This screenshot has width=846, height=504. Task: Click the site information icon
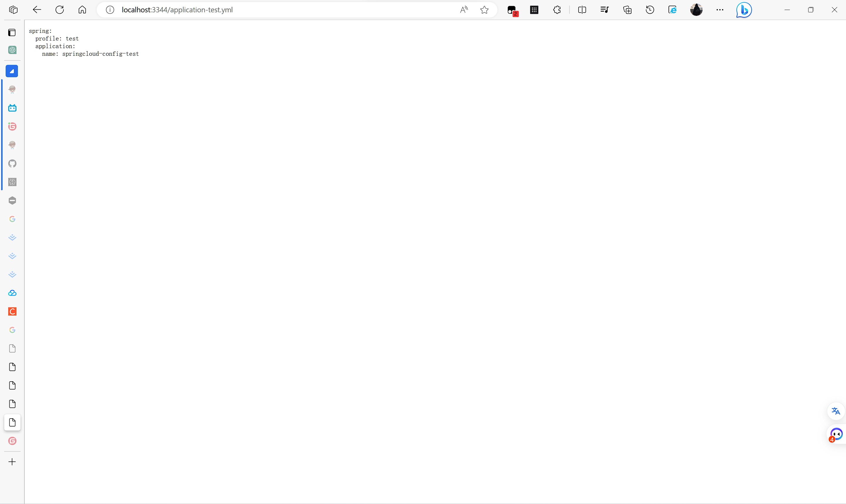point(110,10)
